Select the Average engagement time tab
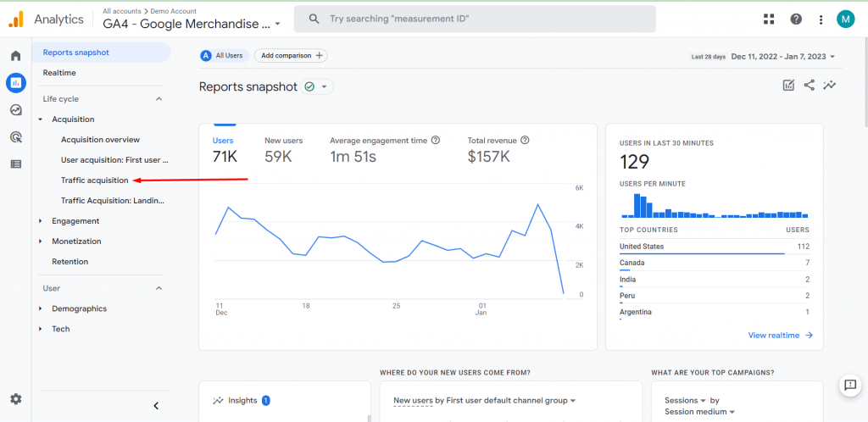The image size is (868, 422). pyautogui.click(x=385, y=149)
